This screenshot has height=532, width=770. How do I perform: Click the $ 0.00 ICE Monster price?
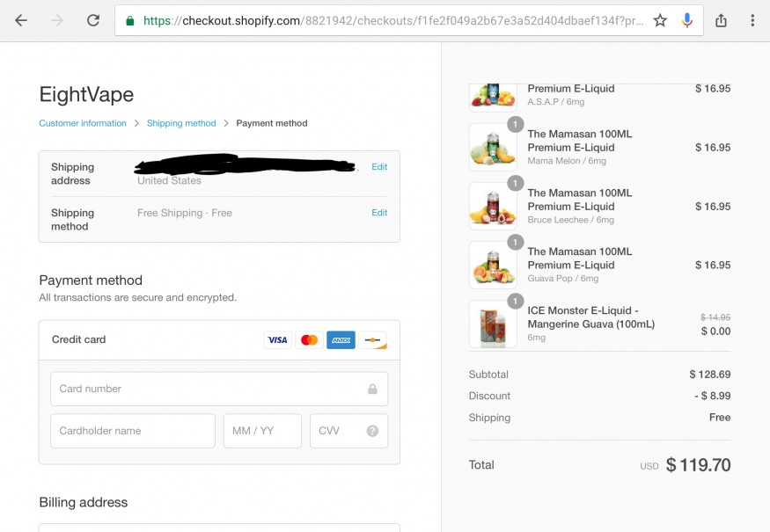pos(715,332)
